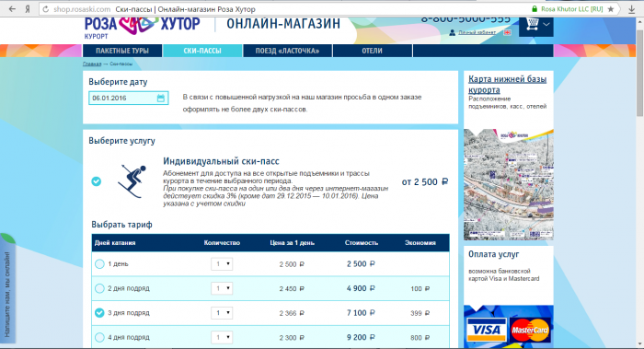The width and height of the screenshot is (644, 349).
Task: Open quantity dropdown for 3 дня подряд
Action: pos(222,313)
